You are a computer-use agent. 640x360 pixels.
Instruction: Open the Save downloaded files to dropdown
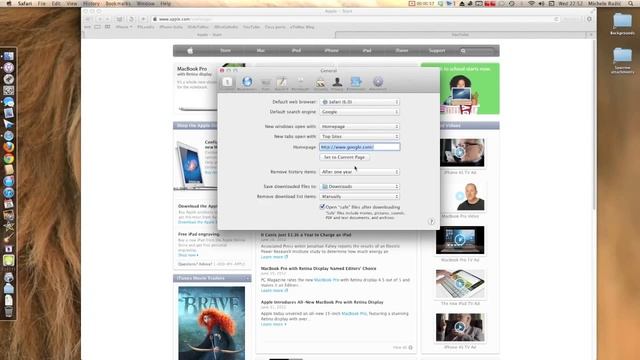click(x=359, y=187)
